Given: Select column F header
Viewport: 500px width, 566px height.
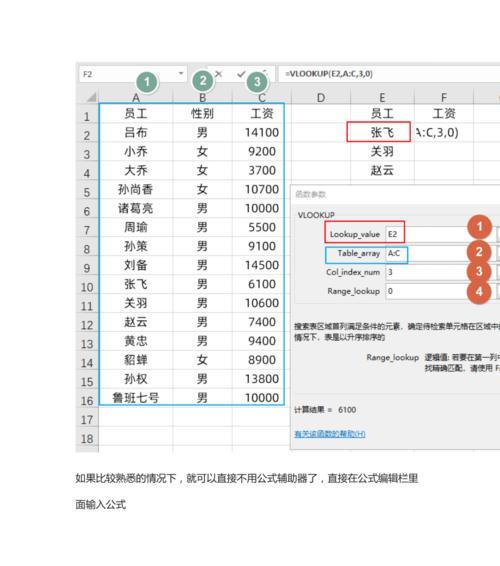Looking at the screenshot, I should point(444,97).
